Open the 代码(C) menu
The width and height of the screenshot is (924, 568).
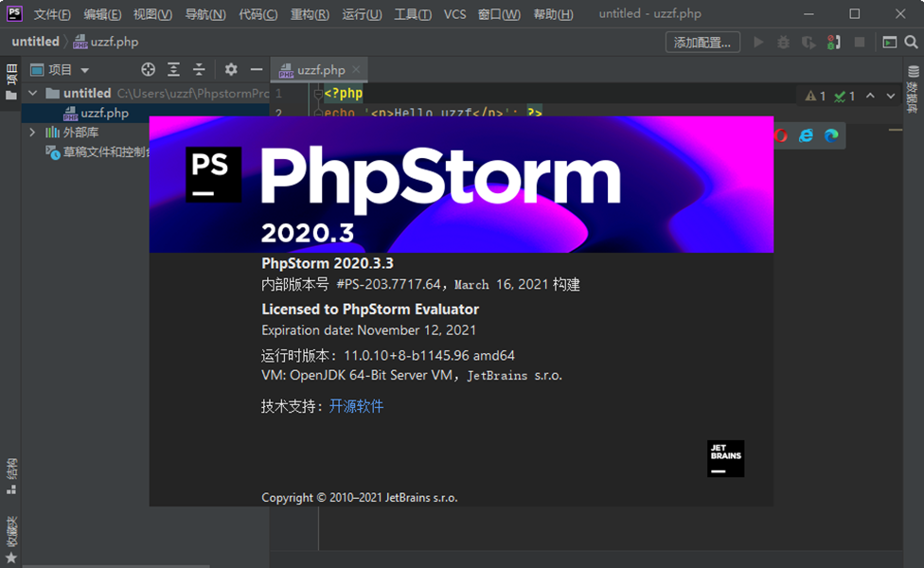pos(258,14)
